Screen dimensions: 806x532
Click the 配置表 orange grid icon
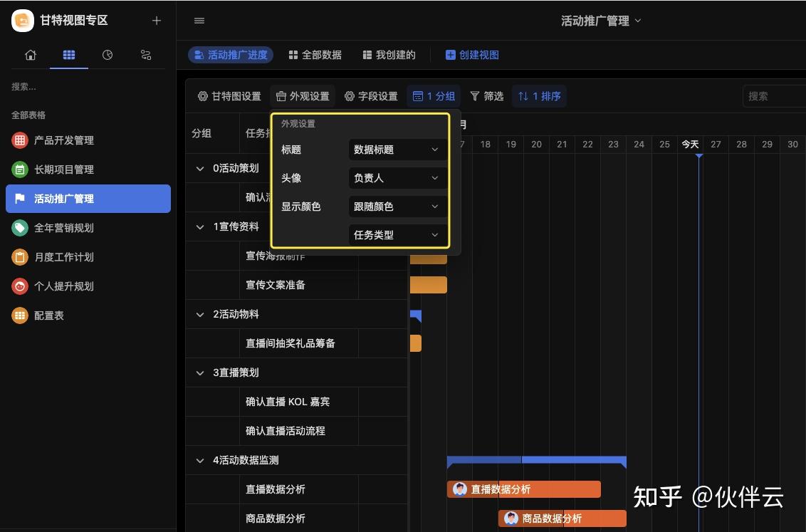(20, 315)
